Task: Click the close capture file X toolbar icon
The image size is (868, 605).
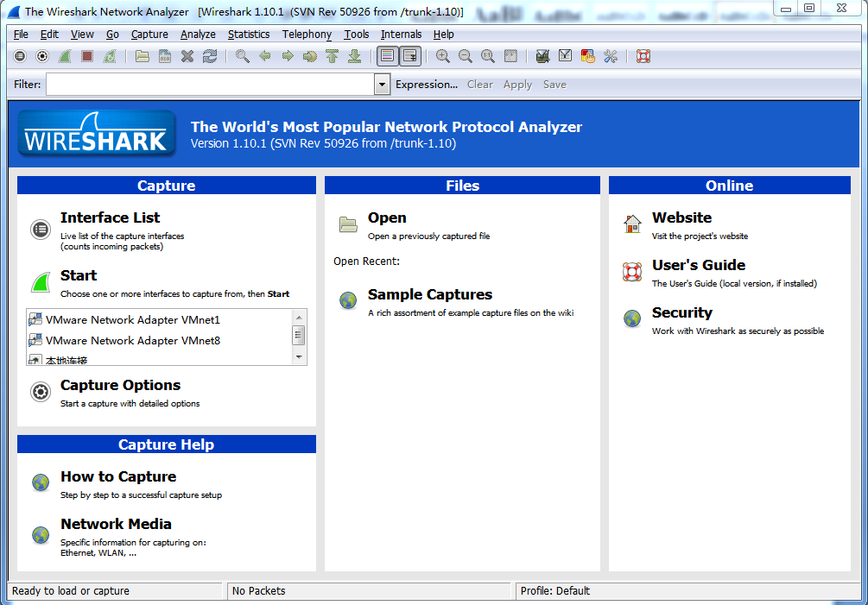Action: pyautogui.click(x=187, y=56)
